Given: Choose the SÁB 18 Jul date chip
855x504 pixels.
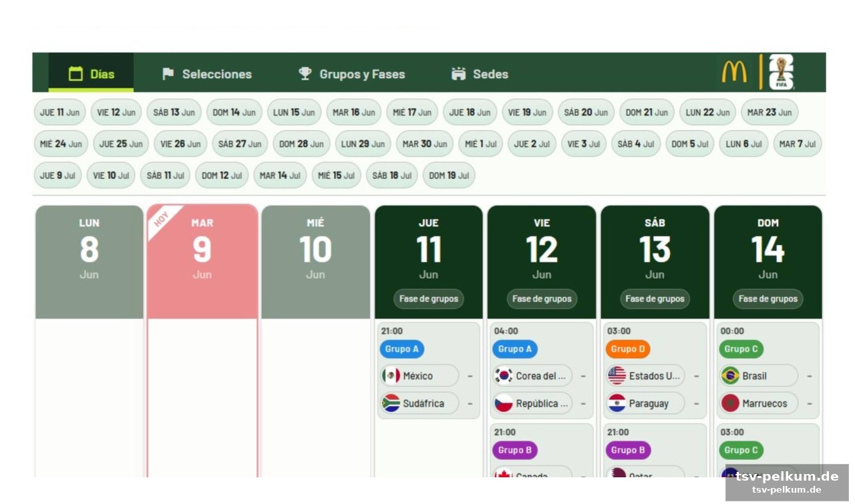Looking at the screenshot, I should [x=391, y=175].
